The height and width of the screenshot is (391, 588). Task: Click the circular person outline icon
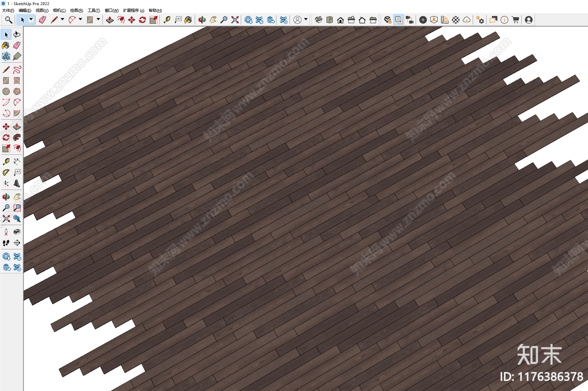coord(298,20)
